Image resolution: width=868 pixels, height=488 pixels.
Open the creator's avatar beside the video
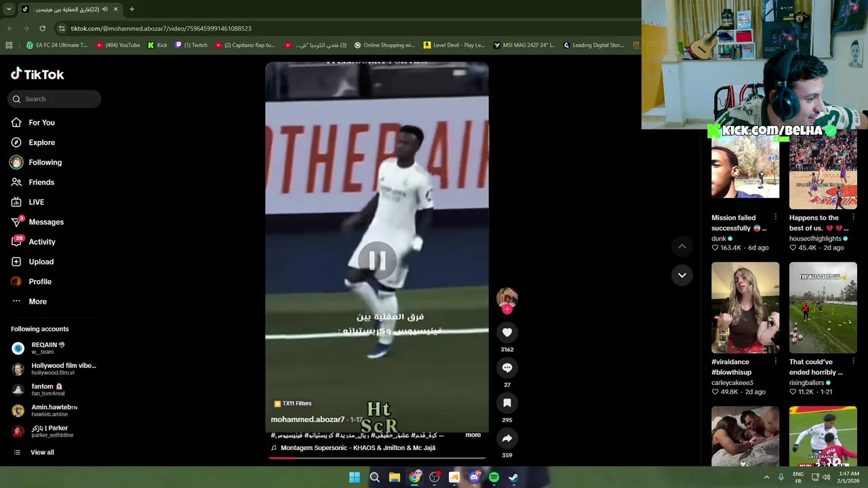(x=507, y=297)
